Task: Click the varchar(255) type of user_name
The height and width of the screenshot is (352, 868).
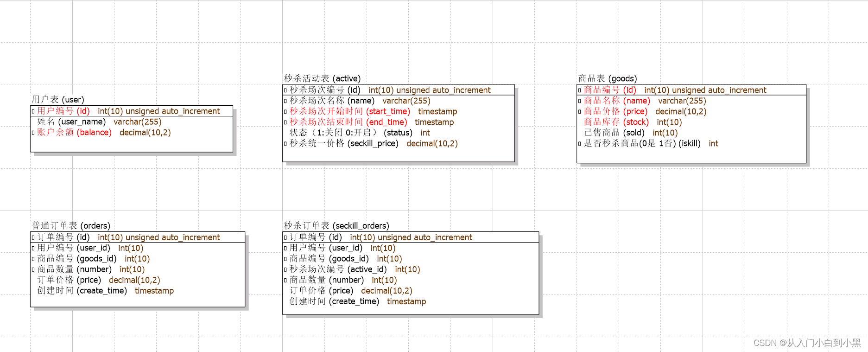Action: [x=138, y=122]
